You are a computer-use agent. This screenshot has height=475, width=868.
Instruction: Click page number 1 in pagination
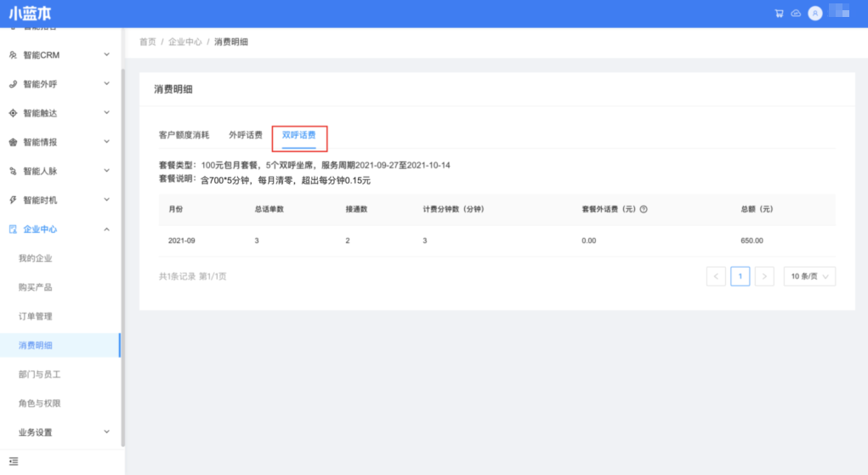[x=740, y=276]
